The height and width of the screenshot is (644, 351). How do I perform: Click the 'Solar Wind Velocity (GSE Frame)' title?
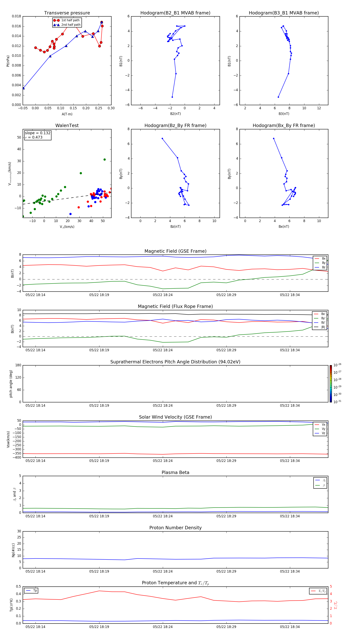[x=175, y=417]
